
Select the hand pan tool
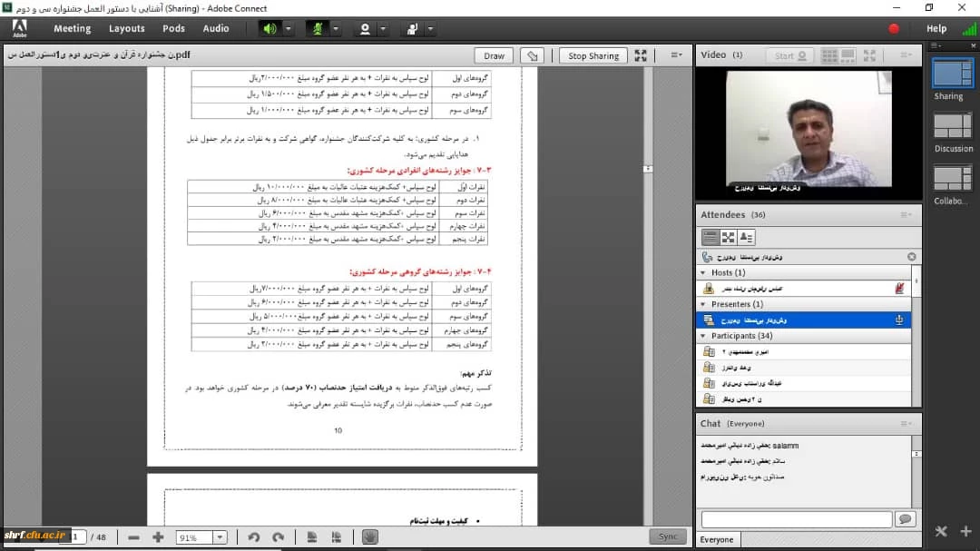pyautogui.click(x=369, y=536)
